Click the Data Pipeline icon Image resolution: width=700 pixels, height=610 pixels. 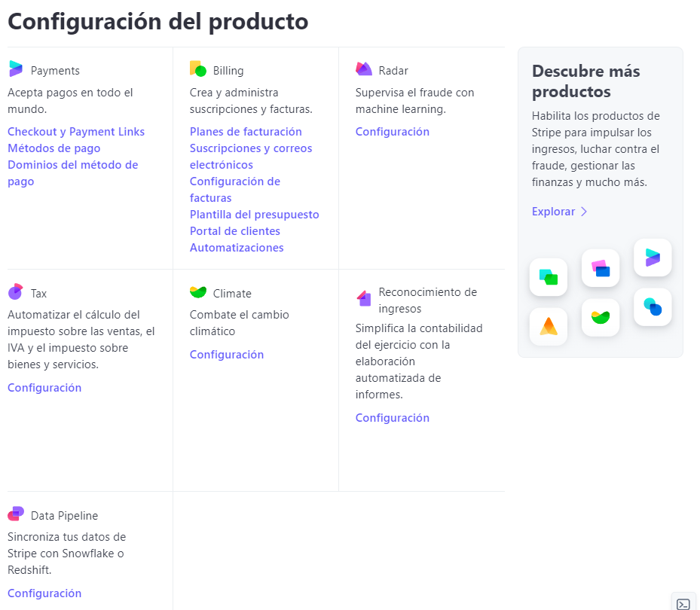point(16,514)
